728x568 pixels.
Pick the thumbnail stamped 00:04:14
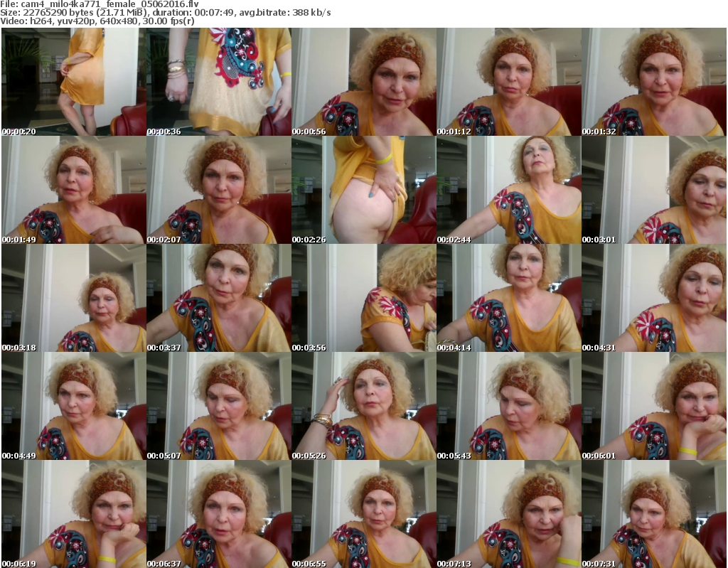click(509, 298)
